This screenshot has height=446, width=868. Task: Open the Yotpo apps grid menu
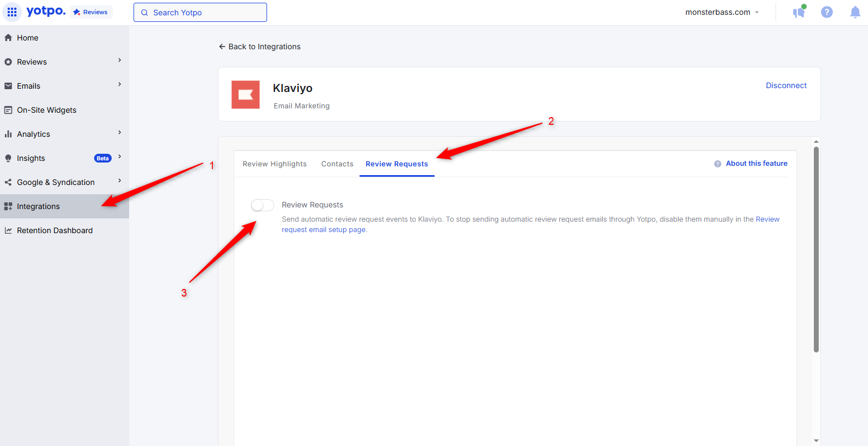coord(12,12)
